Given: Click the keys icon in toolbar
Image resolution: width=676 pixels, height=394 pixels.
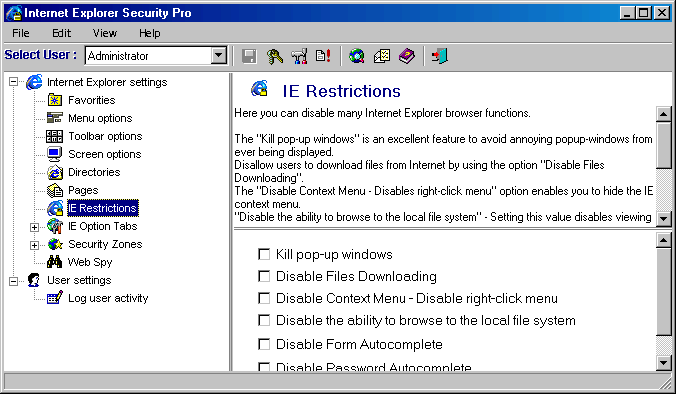Looking at the screenshot, I should point(274,56).
